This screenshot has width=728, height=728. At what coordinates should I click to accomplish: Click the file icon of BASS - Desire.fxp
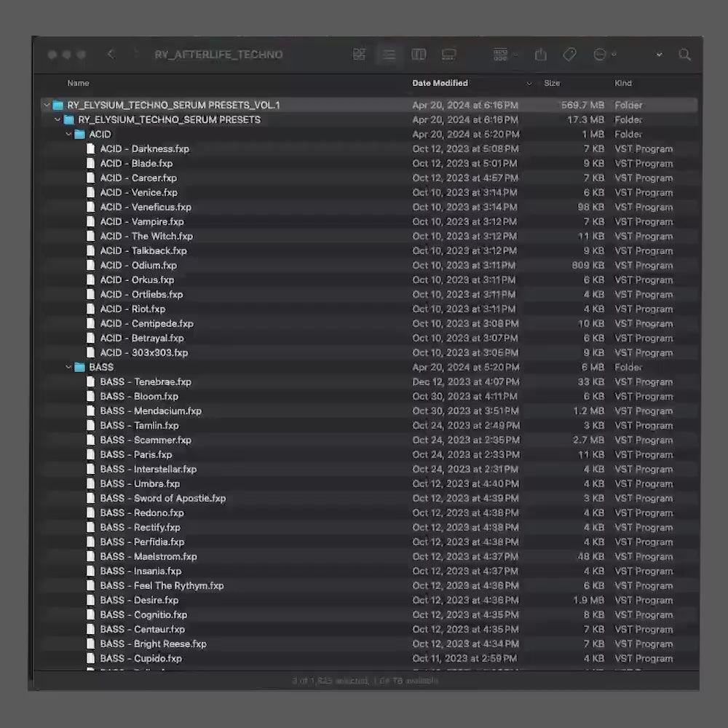coord(91,600)
